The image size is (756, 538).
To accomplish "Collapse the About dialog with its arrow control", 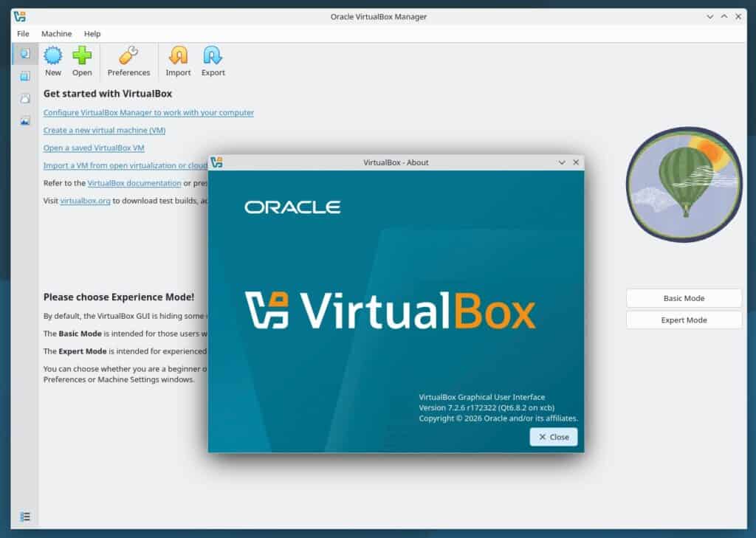I will pyautogui.click(x=562, y=162).
